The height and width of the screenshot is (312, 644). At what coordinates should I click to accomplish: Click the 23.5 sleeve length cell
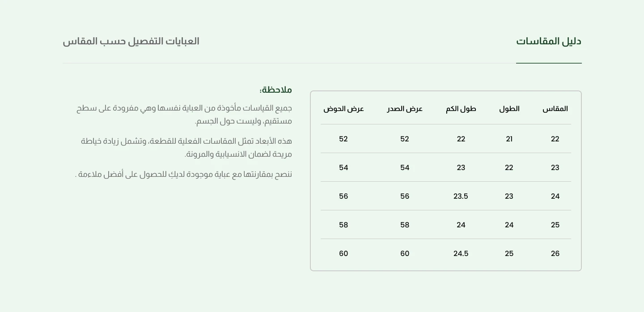[x=461, y=197]
